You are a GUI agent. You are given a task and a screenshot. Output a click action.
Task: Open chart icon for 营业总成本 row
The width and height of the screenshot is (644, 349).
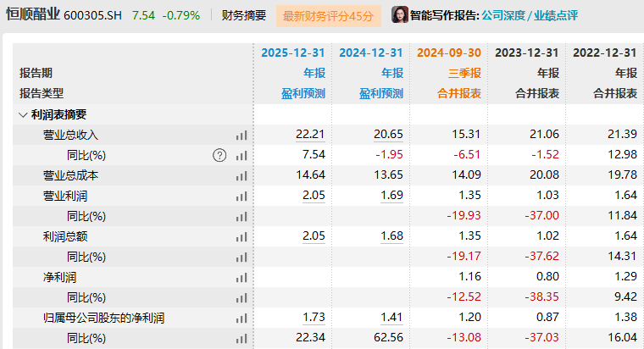click(241, 175)
